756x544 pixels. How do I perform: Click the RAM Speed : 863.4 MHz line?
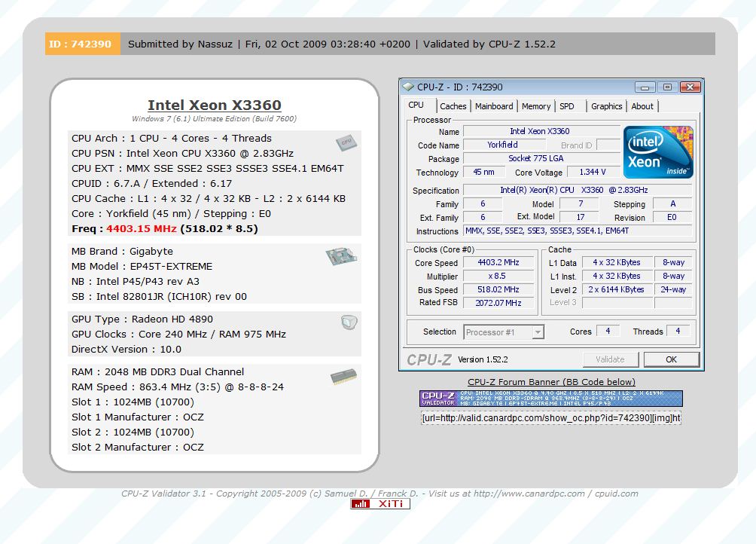(x=178, y=387)
